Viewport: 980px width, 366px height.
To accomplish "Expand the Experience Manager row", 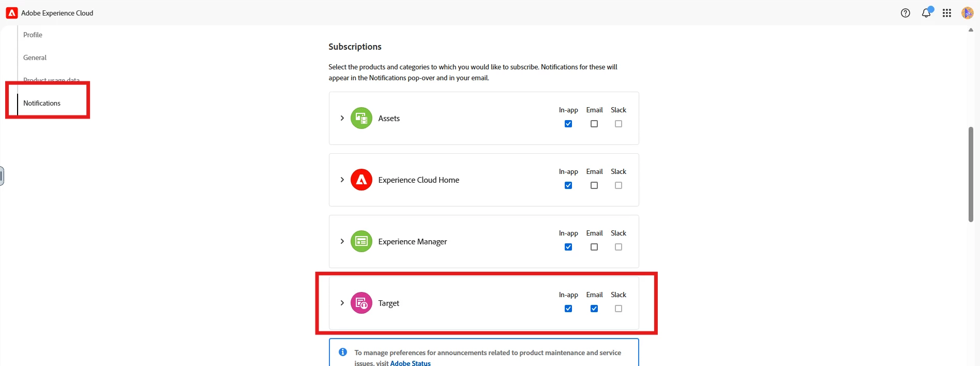I will pos(342,241).
